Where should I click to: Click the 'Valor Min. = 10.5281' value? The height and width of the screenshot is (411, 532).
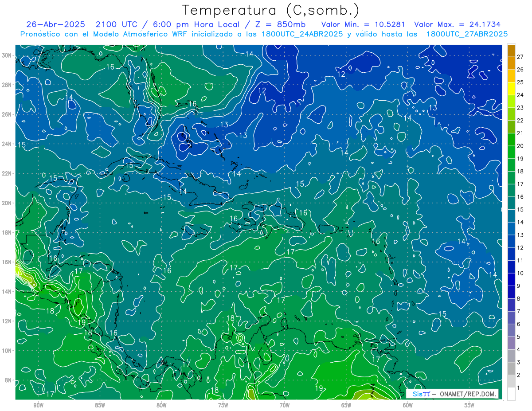click(x=363, y=24)
